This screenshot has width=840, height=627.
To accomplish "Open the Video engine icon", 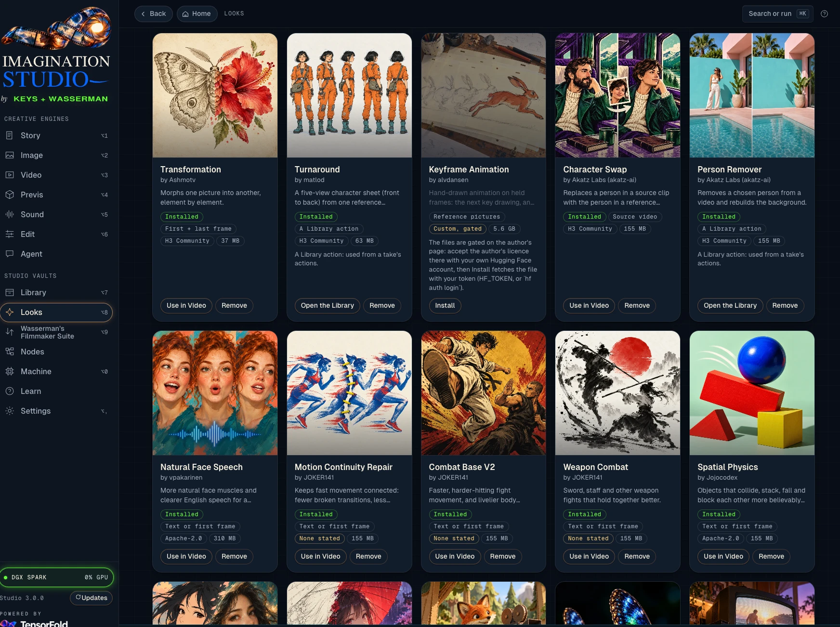I will point(10,175).
